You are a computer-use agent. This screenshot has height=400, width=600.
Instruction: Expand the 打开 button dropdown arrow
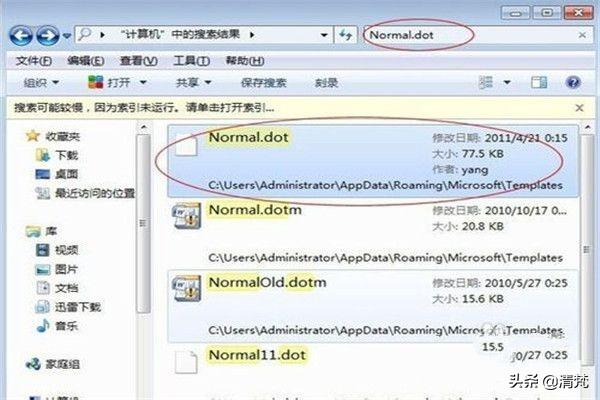coord(143,82)
